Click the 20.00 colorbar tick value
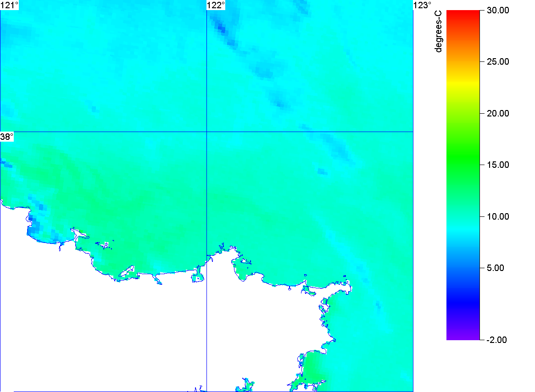Viewport: 535px width, 392px height. point(498,114)
